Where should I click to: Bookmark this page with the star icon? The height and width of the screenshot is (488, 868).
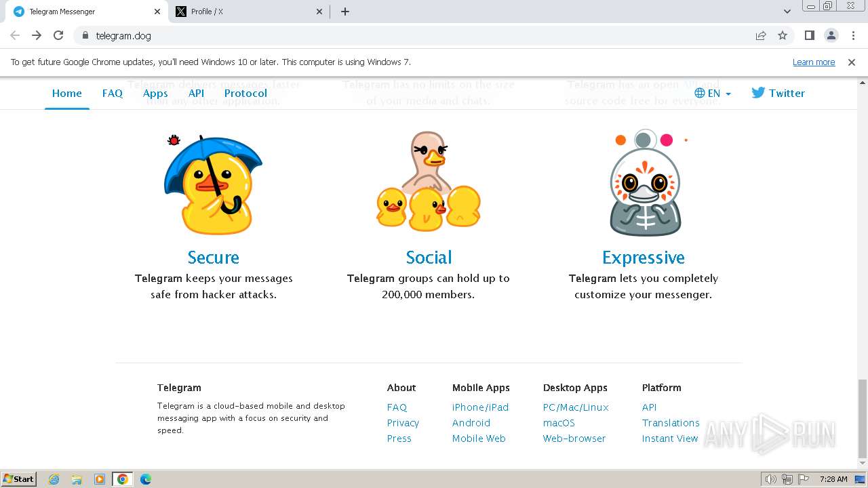783,35
